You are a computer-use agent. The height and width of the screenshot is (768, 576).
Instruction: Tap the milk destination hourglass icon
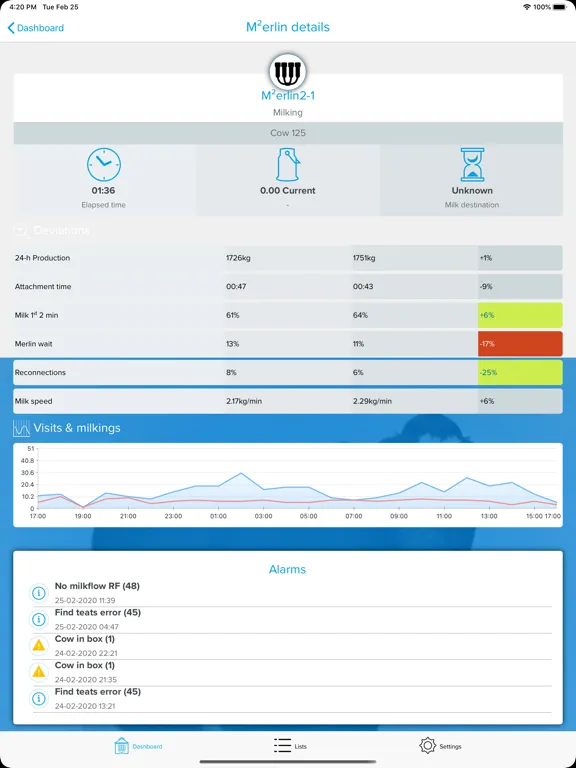click(472, 165)
